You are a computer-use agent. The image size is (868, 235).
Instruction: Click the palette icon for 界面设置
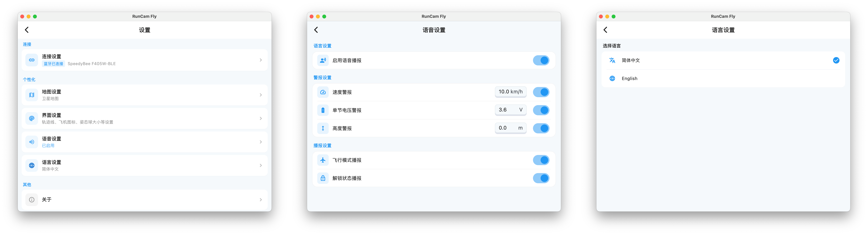click(x=31, y=118)
